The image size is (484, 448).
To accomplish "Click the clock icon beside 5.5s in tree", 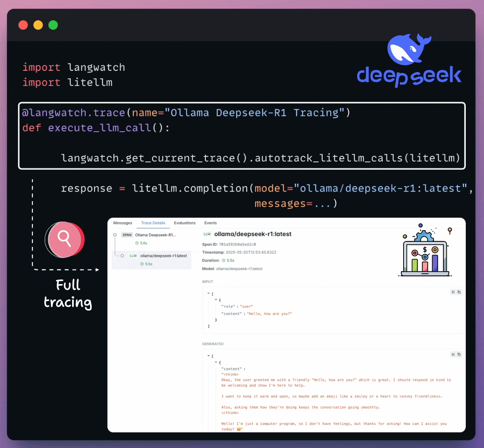I will click(142, 264).
